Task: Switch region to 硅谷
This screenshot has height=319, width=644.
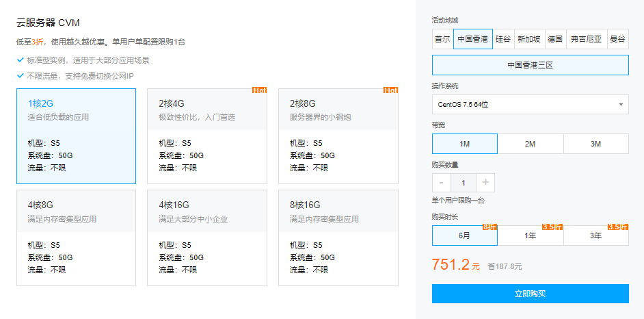Action: 503,39
